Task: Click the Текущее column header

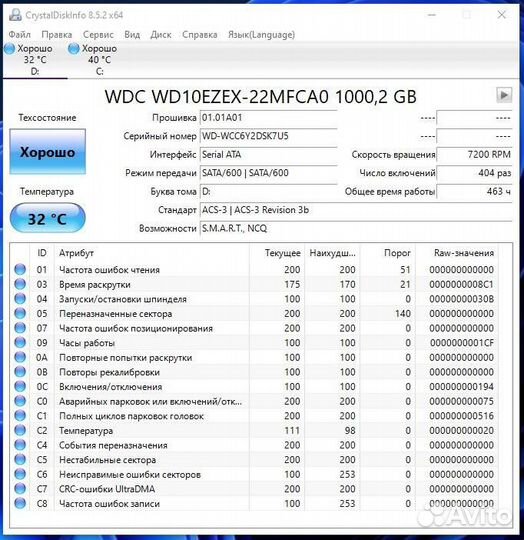Action: [276, 253]
